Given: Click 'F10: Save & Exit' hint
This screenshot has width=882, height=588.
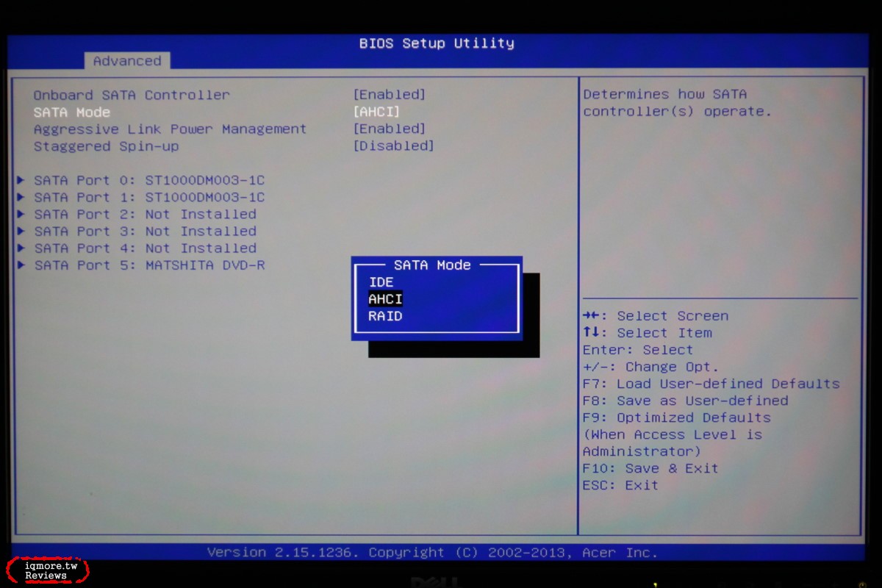Looking at the screenshot, I should [650, 468].
